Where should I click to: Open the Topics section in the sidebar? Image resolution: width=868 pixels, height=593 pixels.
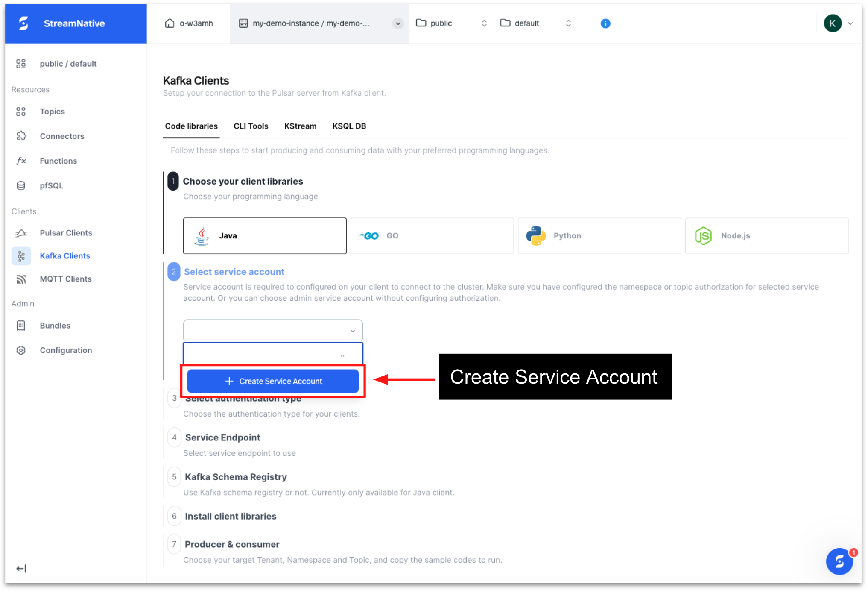point(52,111)
